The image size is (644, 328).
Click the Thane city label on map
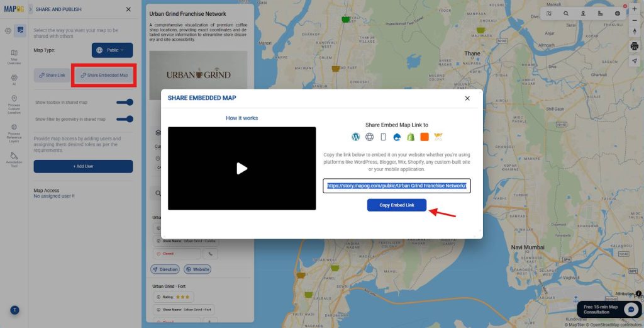point(472,54)
